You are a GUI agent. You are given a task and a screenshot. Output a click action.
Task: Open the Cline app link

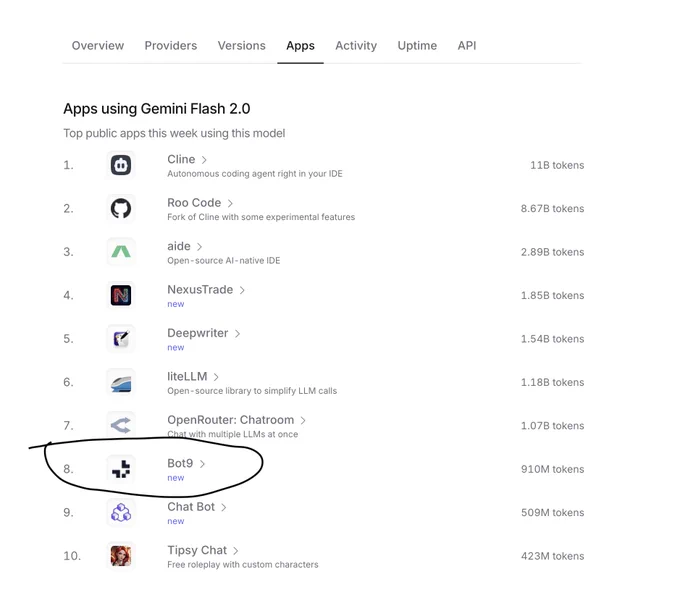point(181,159)
